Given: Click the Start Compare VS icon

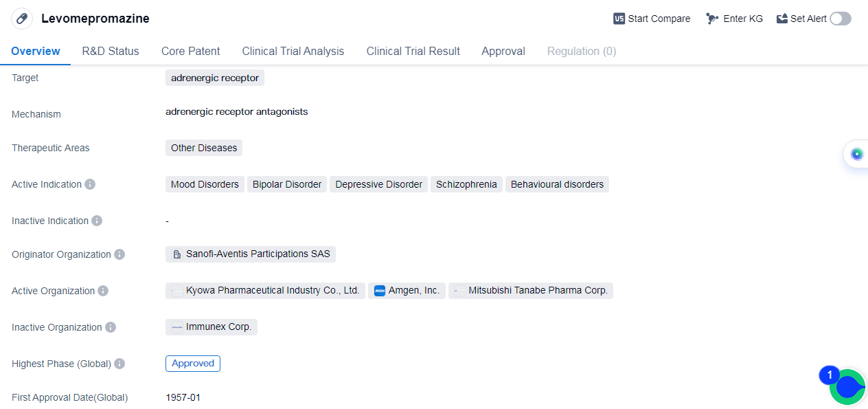Looking at the screenshot, I should [x=619, y=19].
